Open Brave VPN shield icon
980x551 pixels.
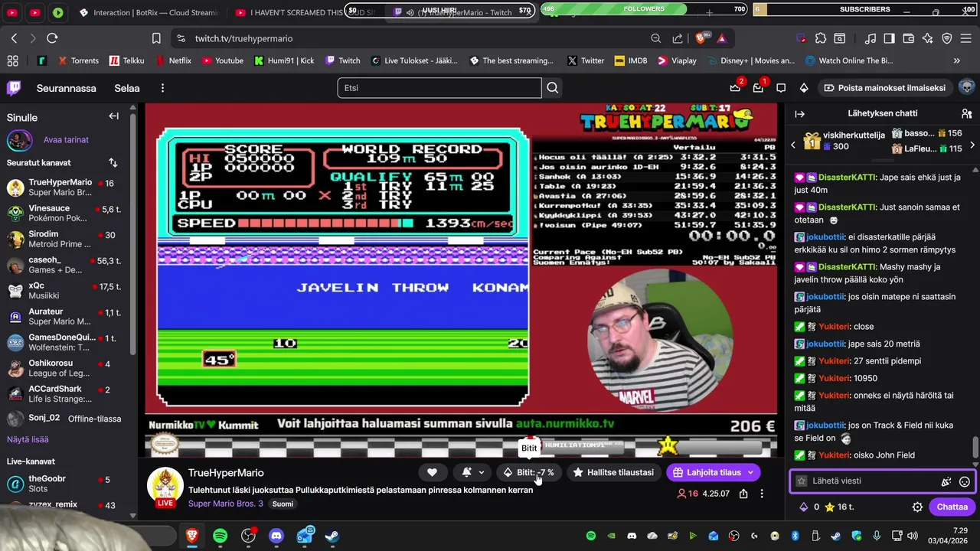pyautogui.click(x=947, y=38)
